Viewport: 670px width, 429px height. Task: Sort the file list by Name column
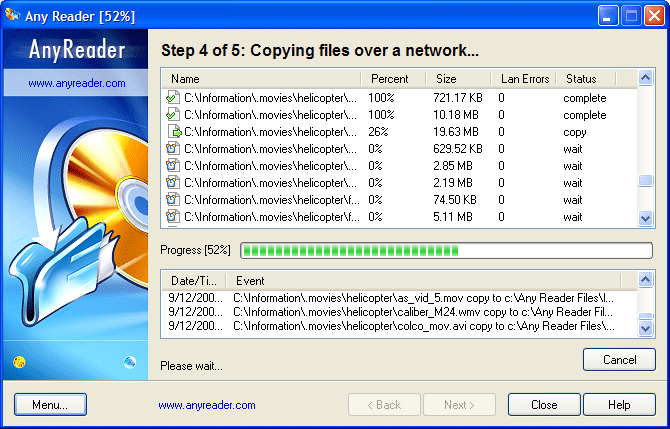click(261, 79)
